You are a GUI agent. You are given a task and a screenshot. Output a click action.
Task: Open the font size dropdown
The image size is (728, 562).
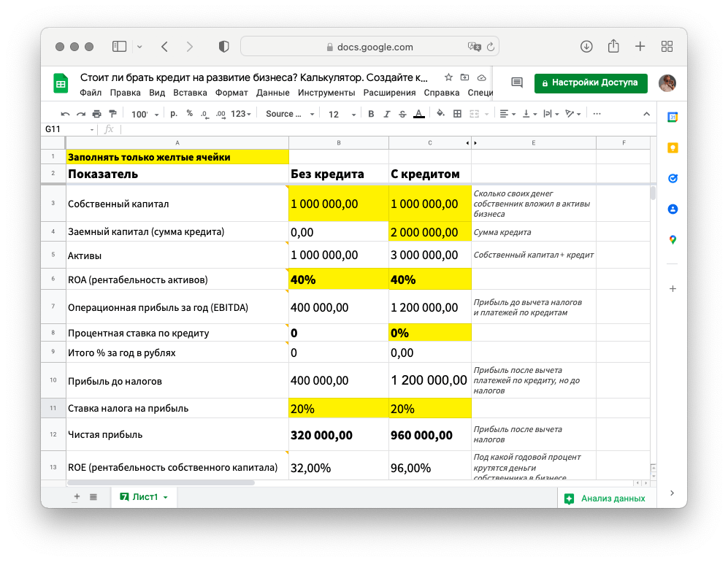341,114
